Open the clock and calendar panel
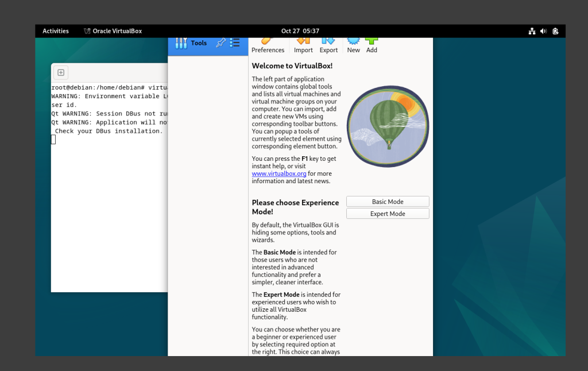The image size is (588, 371). pos(300,31)
